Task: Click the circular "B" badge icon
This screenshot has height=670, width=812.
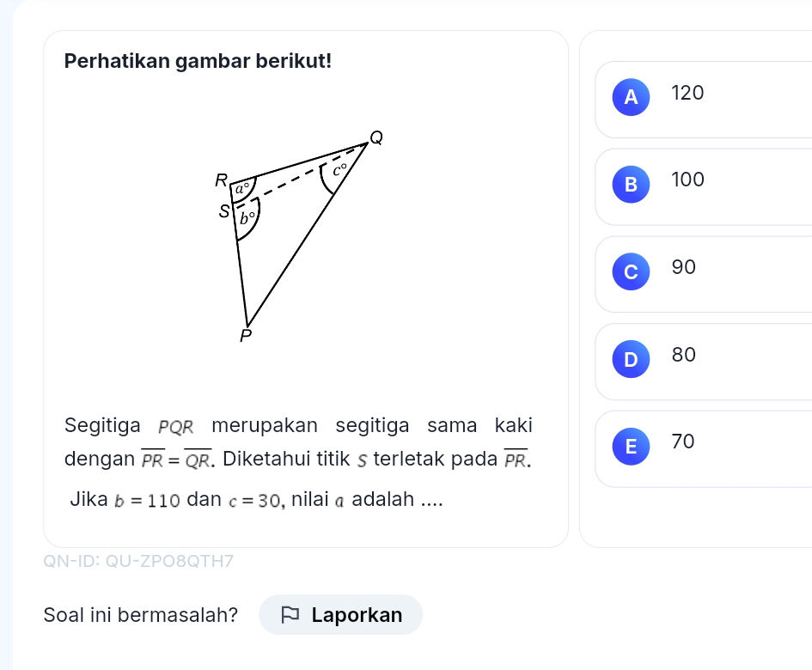Action: (630, 185)
